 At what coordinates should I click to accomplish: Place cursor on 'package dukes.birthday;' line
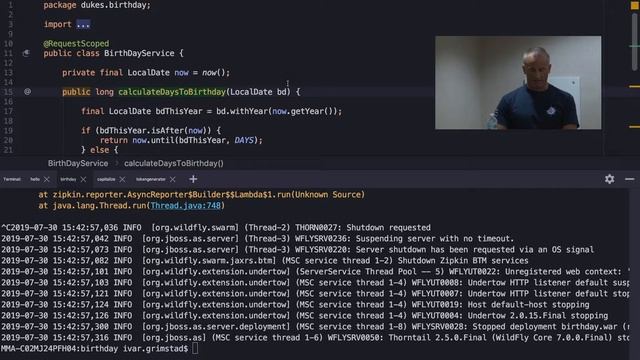(97, 5)
